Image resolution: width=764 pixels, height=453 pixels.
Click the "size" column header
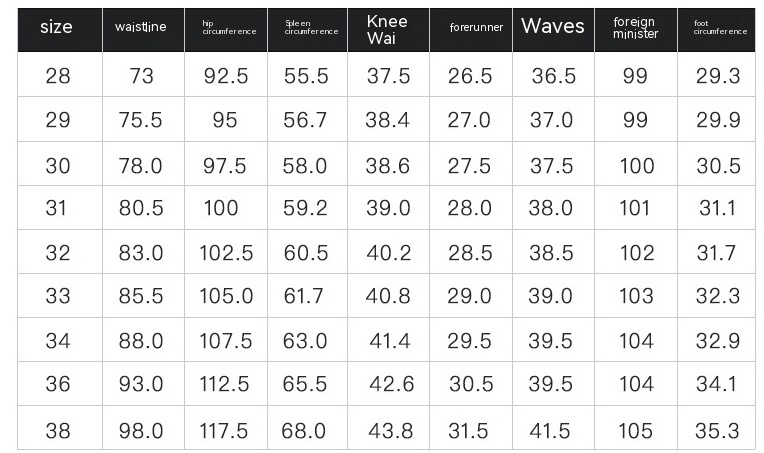[57, 27]
